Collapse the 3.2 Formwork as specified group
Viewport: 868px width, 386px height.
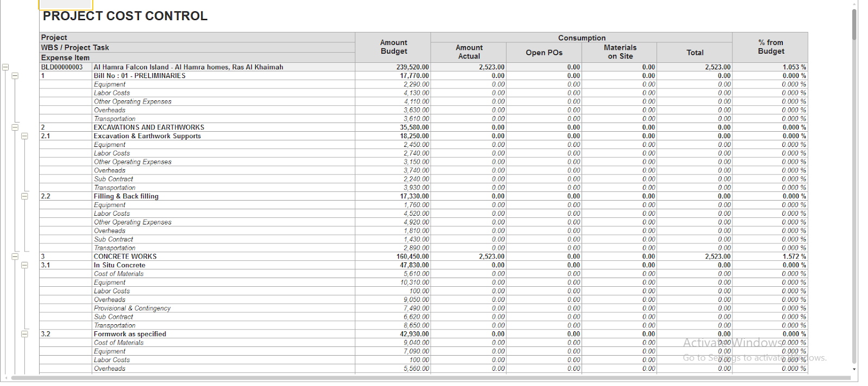tap(24, 334)
